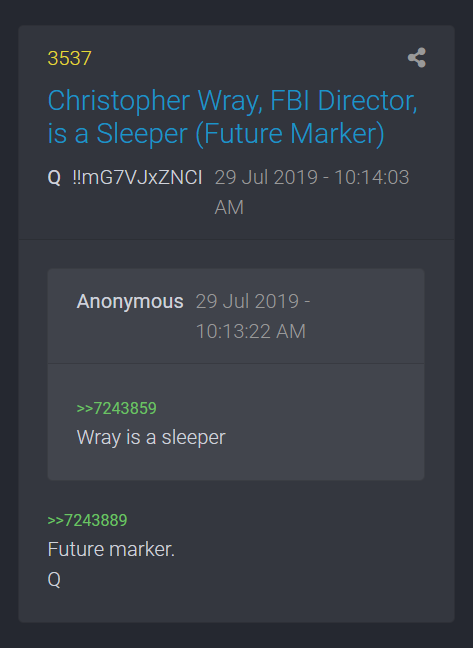Open post number 3537 link
The height and width of the screenshot is (648, 473).
pos(69,58)
